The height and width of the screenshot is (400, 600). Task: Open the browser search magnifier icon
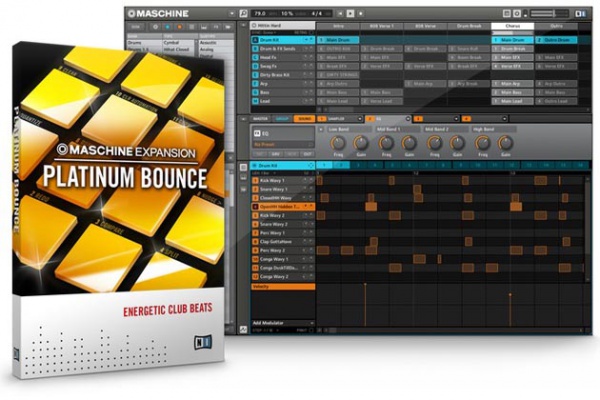coord(243,13)
